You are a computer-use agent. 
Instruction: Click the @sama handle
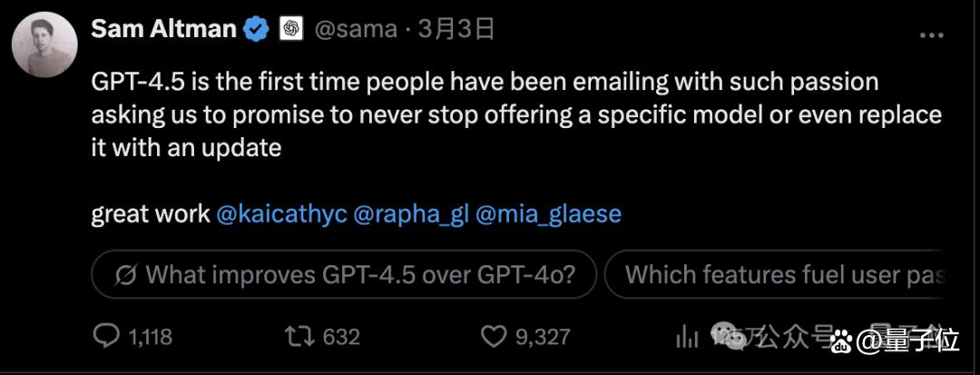(356, 29)
